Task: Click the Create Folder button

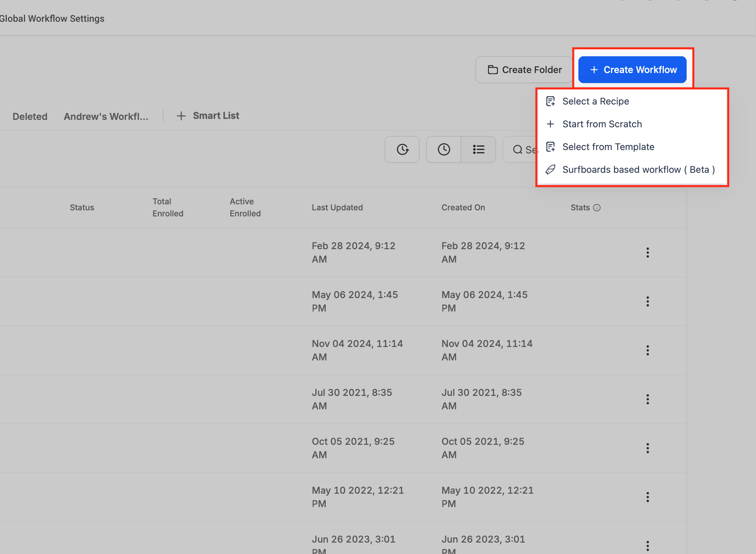Action: (x=524, y=70)
